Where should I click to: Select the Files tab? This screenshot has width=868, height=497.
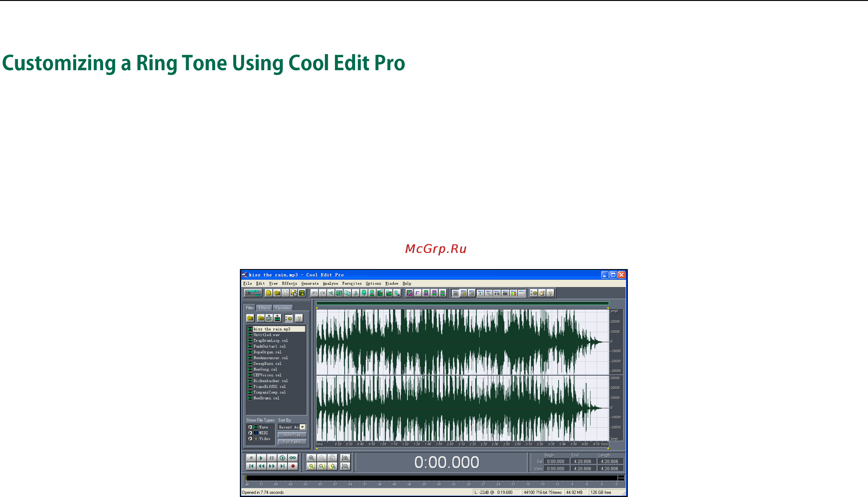(250, 307)
